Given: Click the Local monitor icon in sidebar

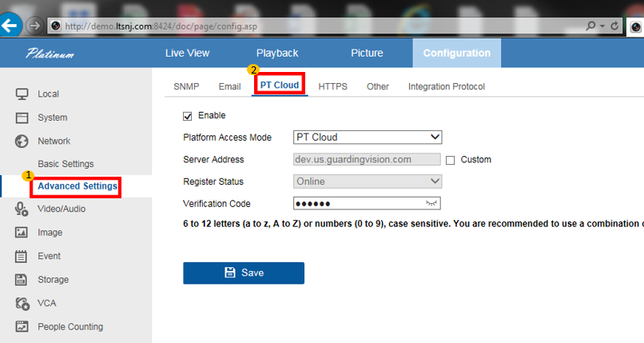Looking at the screenshot, I should [x=22, y=94].
